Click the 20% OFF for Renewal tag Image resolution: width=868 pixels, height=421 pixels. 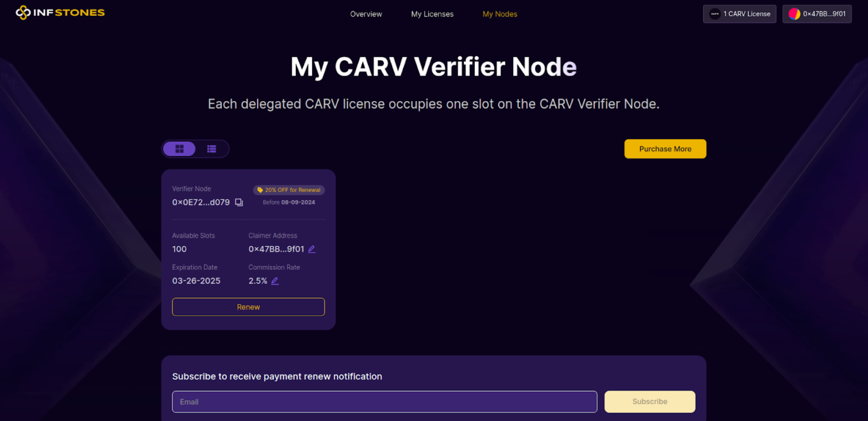pyautogui.click(x=289, y=190)
